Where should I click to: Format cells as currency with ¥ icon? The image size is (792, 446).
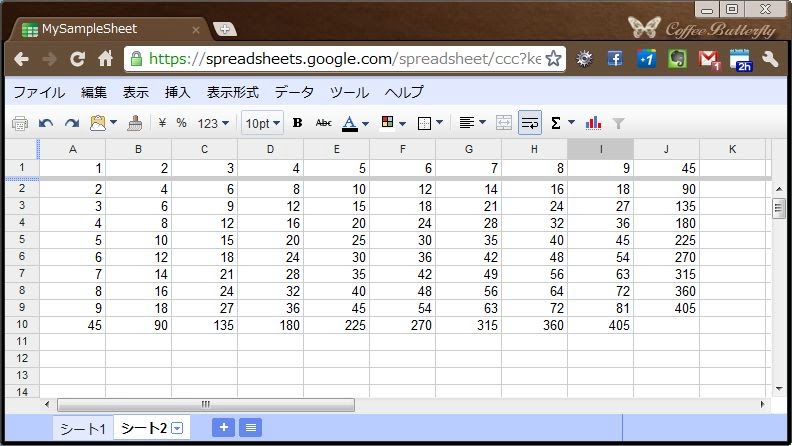[x=162, y=123]
